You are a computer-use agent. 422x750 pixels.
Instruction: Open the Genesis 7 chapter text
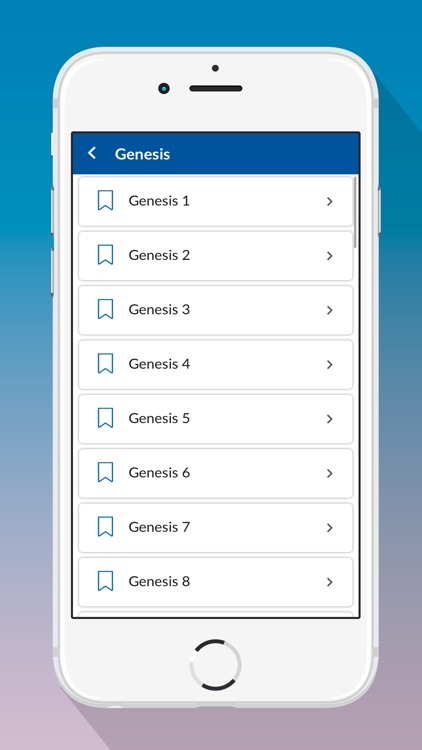(159, 527)
